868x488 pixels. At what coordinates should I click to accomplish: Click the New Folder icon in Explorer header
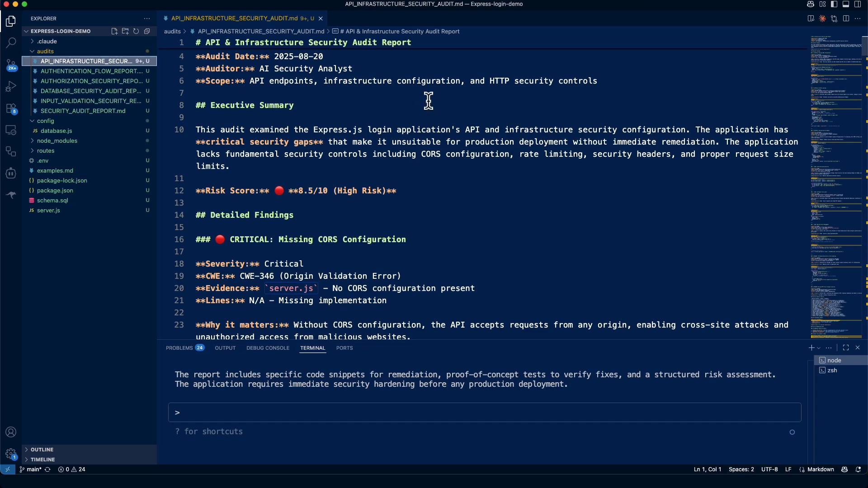(125, 31)
